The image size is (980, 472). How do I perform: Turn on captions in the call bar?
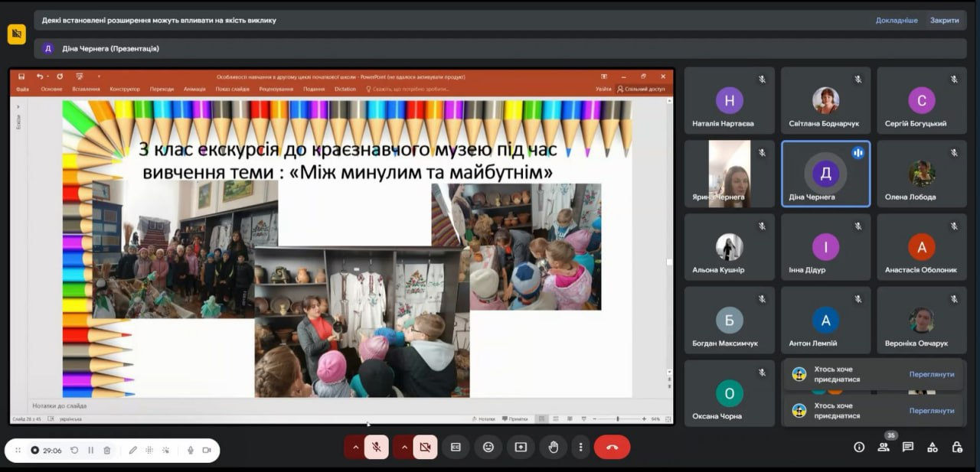pos(456,447)
